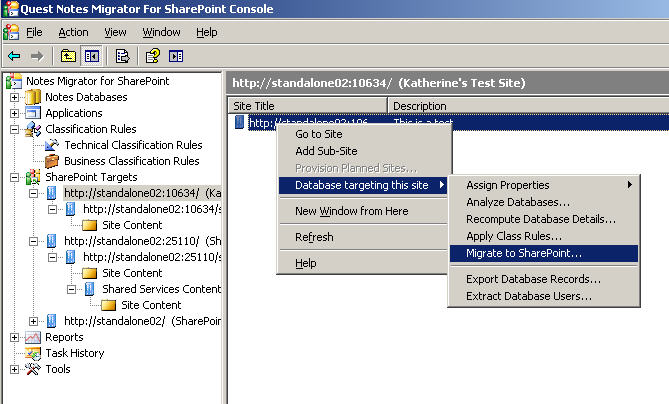This screenshot has height=404, width=669.
Task: Click the Reports chart icon in tree
Action: point(33,337)
